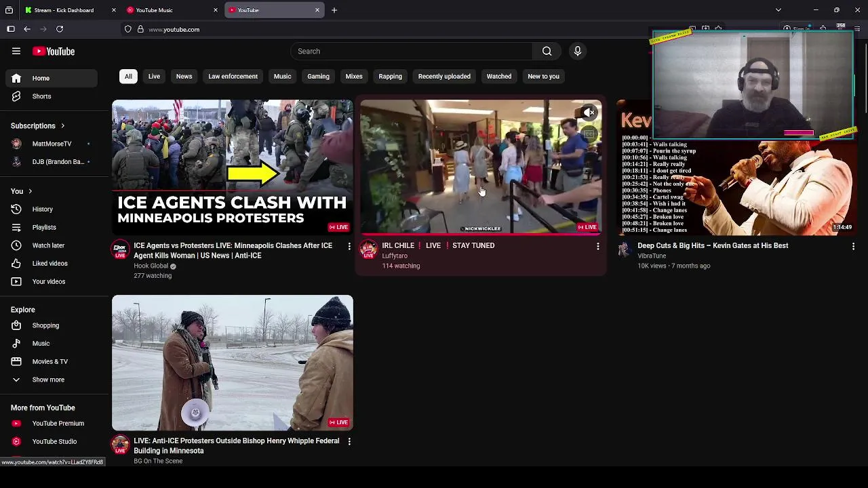Select the Rapping filter chip
This screenshot has width=868, height=488.
tap(390, 77)
